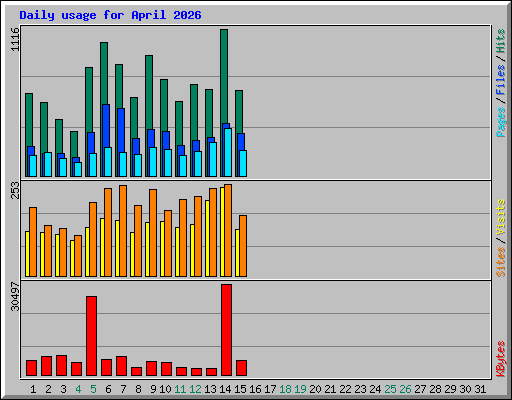Click the red KBytes bar for day 15

pos(241,368)
